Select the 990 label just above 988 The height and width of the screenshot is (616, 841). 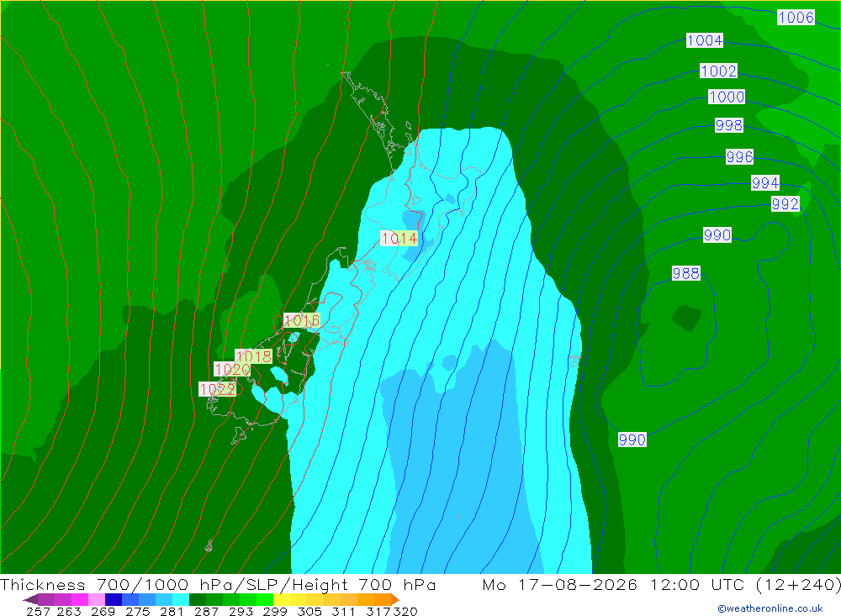(x=717, y=234)
